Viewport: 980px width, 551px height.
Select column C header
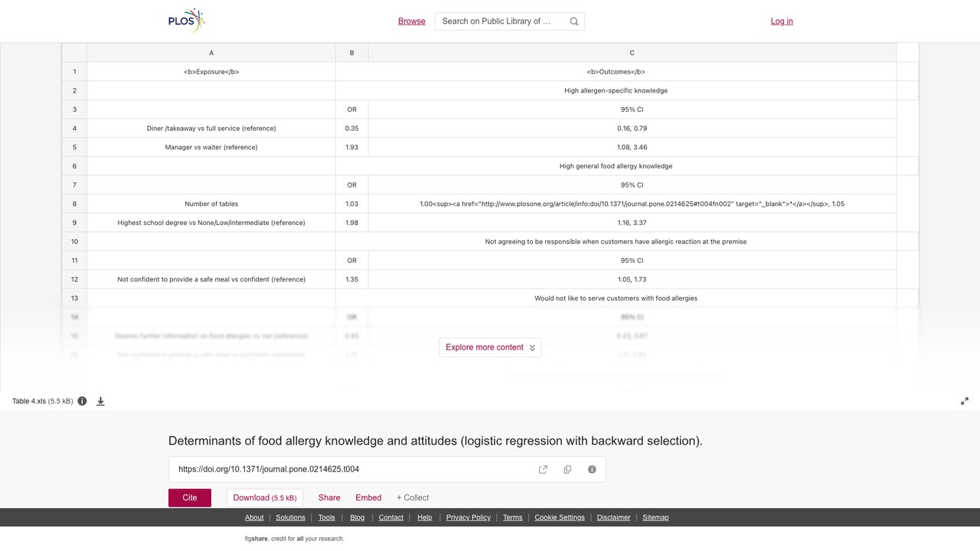632,53
